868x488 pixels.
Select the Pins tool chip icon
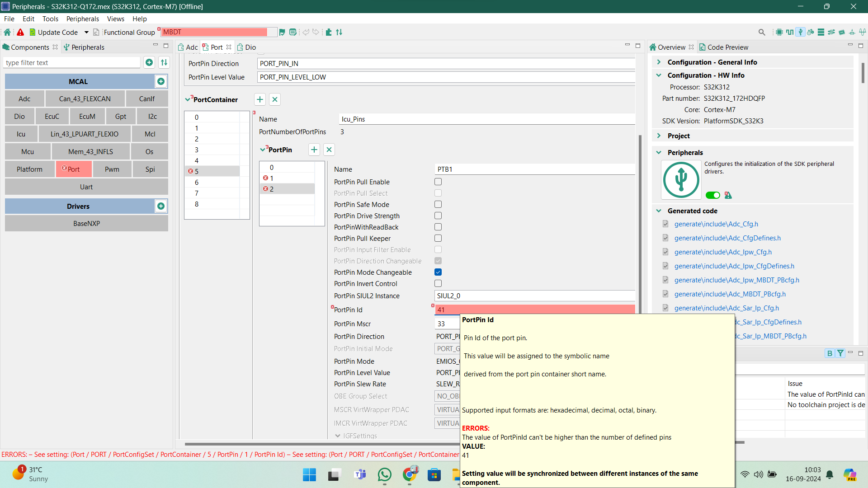779,32
